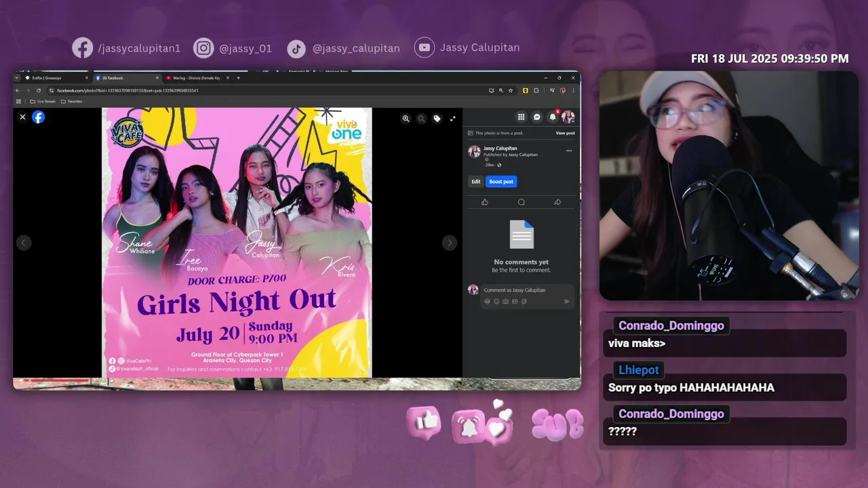Open the Favorites bookmarks folder
Image resolution: width=868 pixels, height=488 pixels.
(x=72, y=102)
